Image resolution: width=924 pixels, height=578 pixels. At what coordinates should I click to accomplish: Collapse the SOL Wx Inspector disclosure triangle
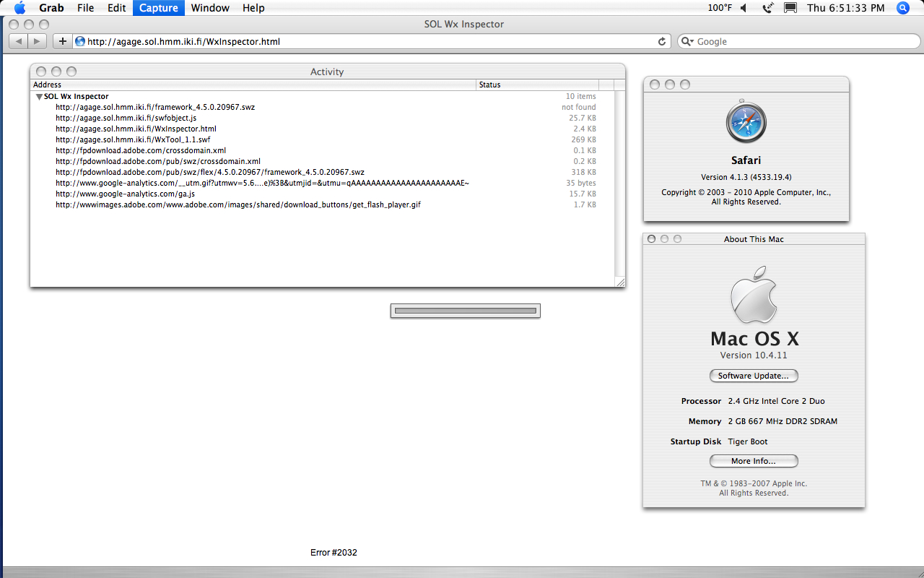pos(39,96)
